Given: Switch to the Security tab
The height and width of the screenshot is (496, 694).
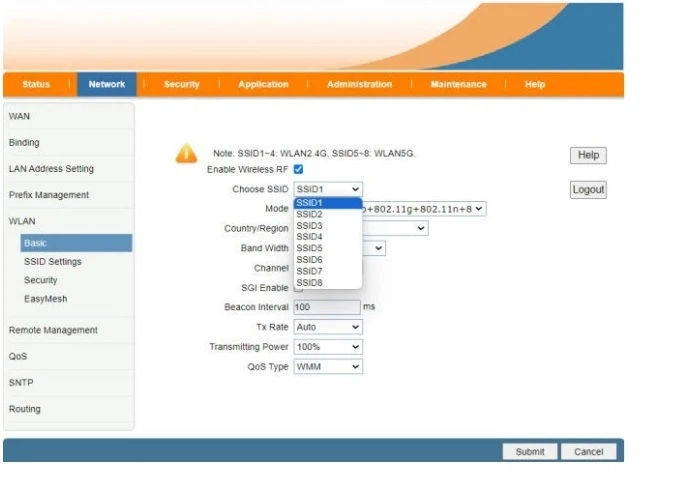Looking at the screenshot, I should point(181,85).
